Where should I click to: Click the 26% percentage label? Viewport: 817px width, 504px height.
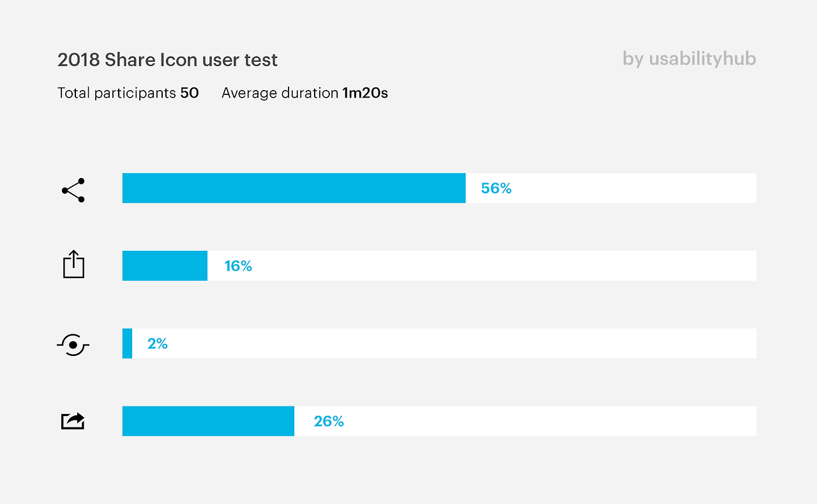point(329,421)
